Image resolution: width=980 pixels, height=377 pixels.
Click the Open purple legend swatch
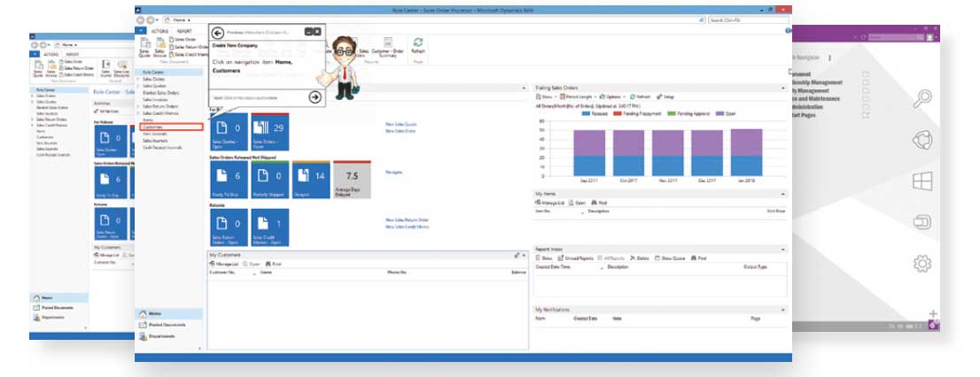tap(720, 114)
